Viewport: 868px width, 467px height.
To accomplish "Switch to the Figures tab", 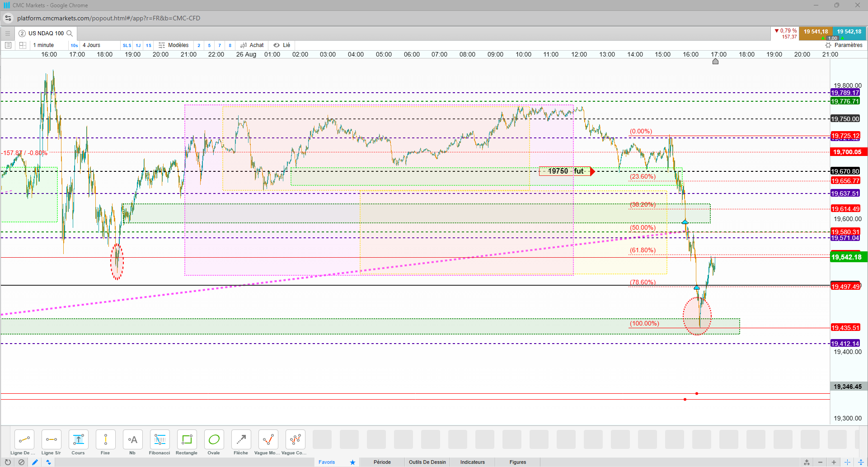I will [518, 462].
